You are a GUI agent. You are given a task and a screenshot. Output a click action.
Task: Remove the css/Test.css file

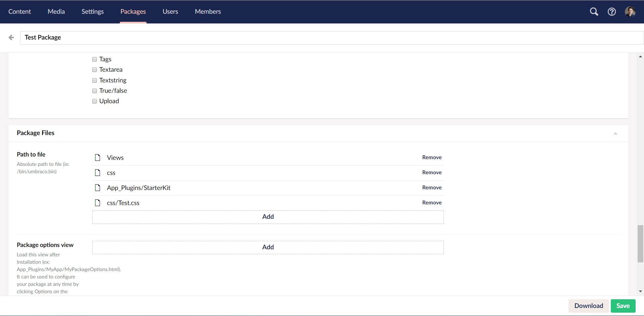432,202
